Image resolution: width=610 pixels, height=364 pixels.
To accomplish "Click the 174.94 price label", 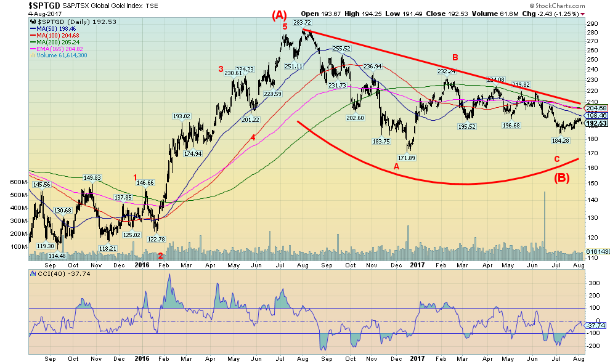I will (193, 153).
